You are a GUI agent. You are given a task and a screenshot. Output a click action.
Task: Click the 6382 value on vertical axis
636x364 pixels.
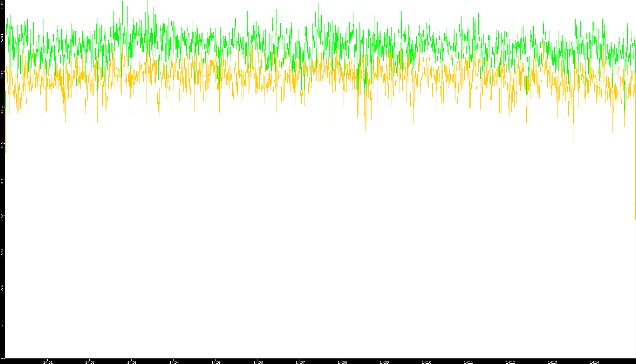(x=2, y=5)
